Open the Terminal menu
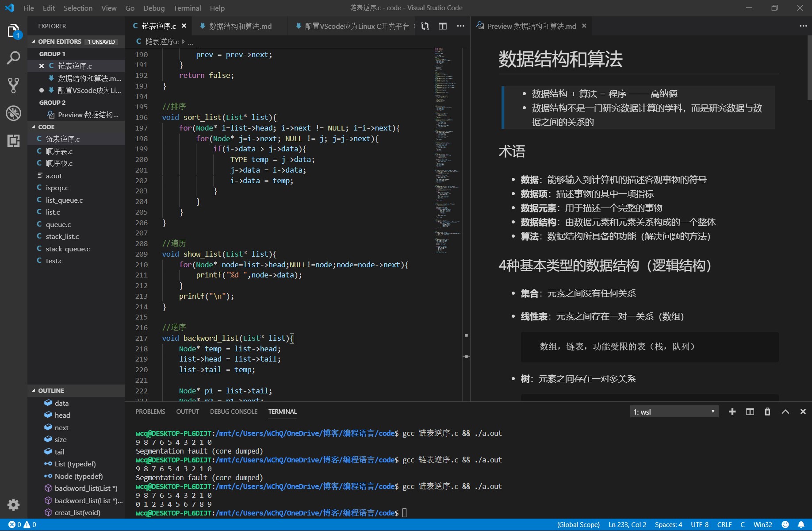Screen dimensions: 812x531 pos(187,8)
